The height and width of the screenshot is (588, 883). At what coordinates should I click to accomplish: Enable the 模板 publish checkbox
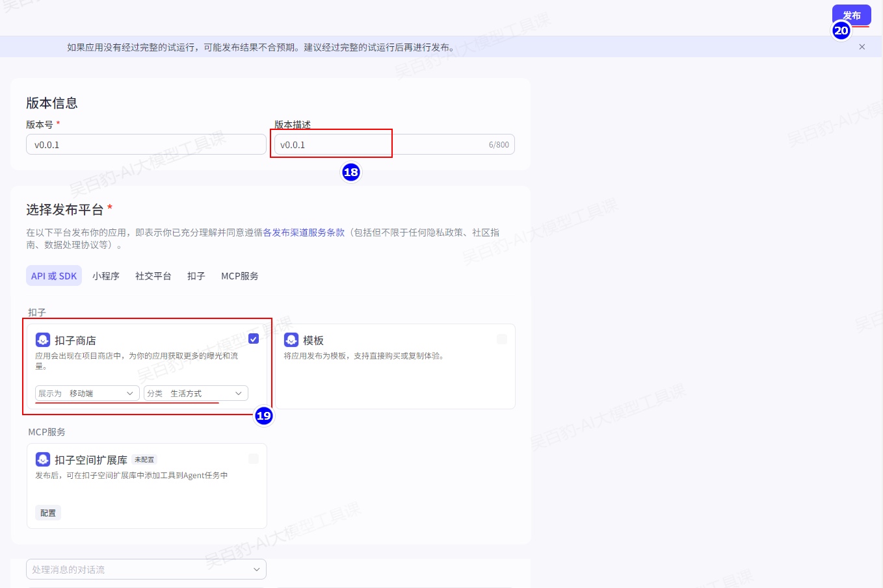(502, 339)
